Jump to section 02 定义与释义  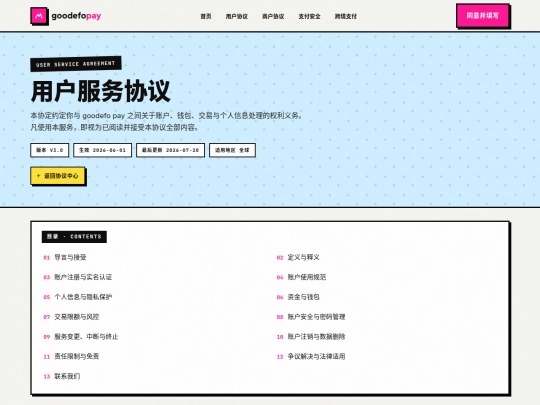pos(298,257)
